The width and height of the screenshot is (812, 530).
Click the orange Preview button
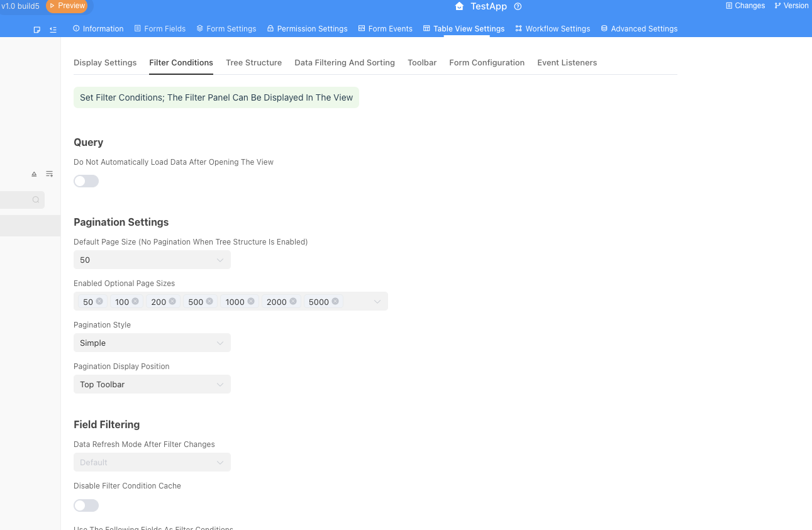point(67,6)
